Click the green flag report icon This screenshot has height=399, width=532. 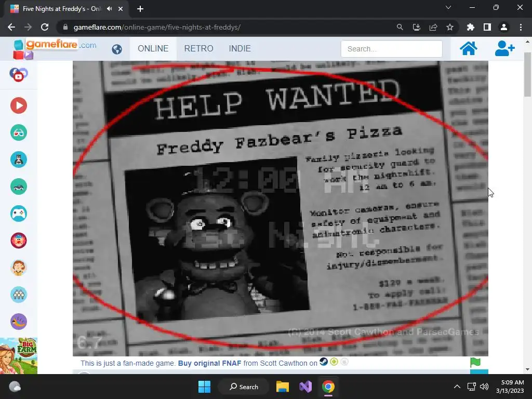475,362
